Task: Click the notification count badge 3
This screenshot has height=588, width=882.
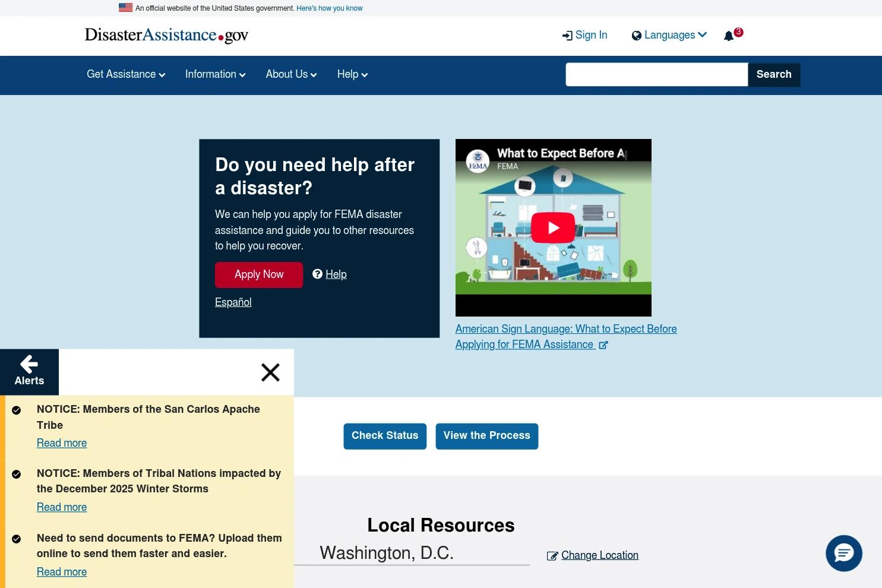Action: point(738,32)
